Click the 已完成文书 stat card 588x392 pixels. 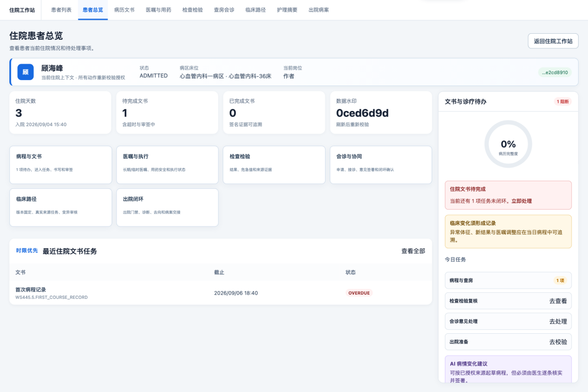tap(274, 113)
